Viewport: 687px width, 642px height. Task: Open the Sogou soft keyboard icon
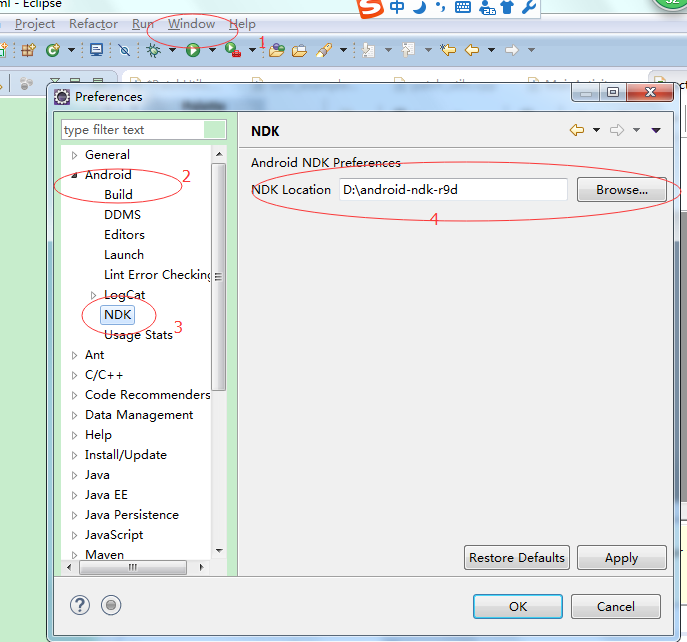[x=463, y=7]
